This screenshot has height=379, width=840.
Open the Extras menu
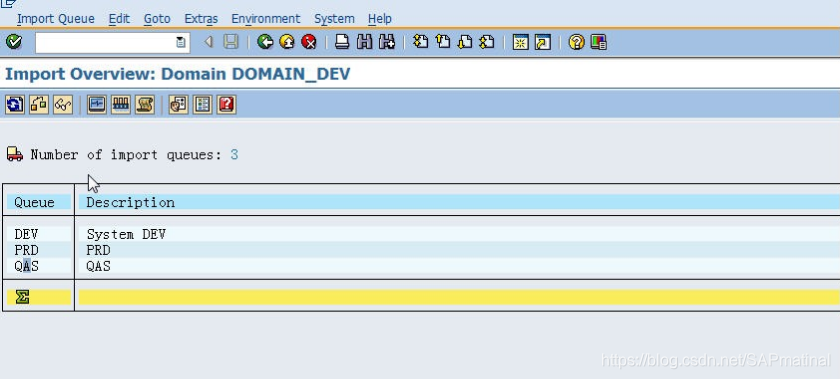(201, 19)
